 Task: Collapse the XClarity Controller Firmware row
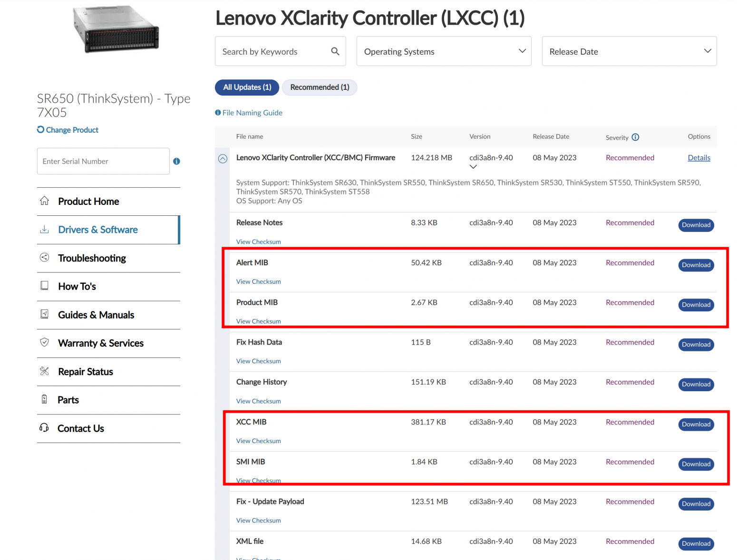click(223, 159)
